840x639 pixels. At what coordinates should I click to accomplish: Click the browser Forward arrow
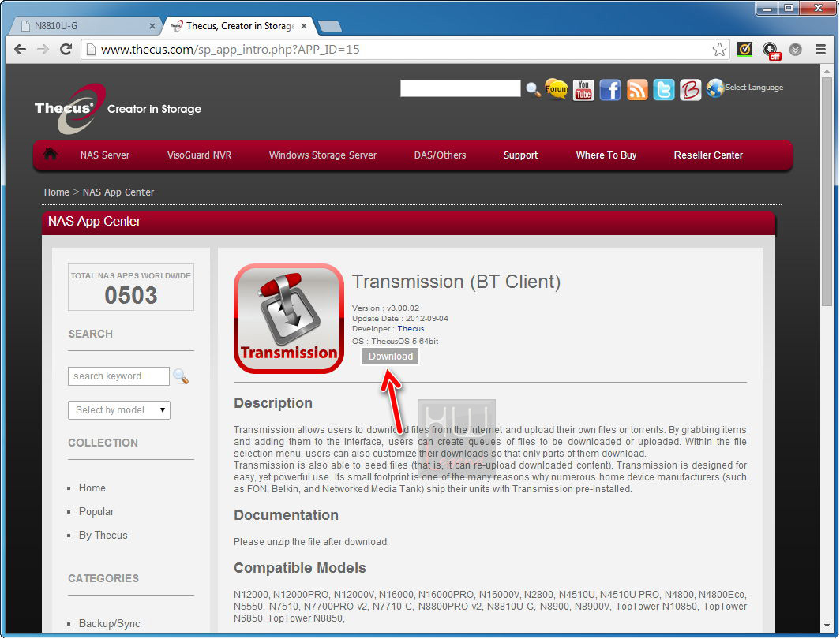[x=43, y=50]
